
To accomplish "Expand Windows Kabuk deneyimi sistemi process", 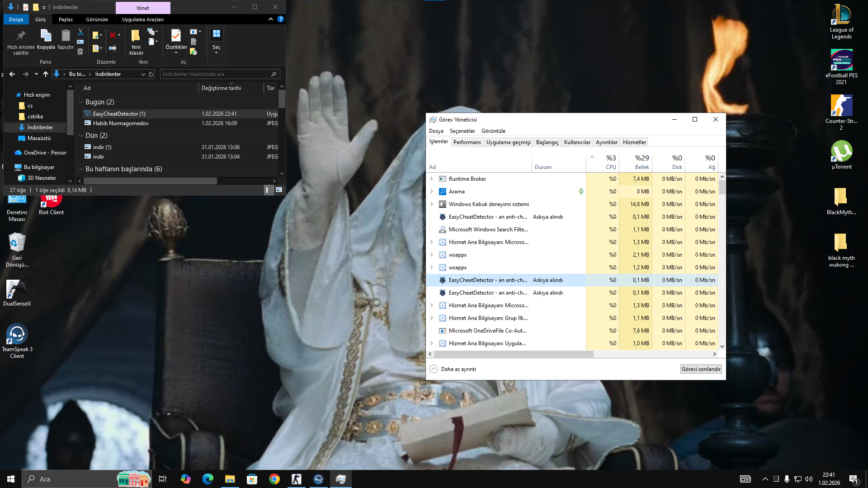I will [432, 204].
